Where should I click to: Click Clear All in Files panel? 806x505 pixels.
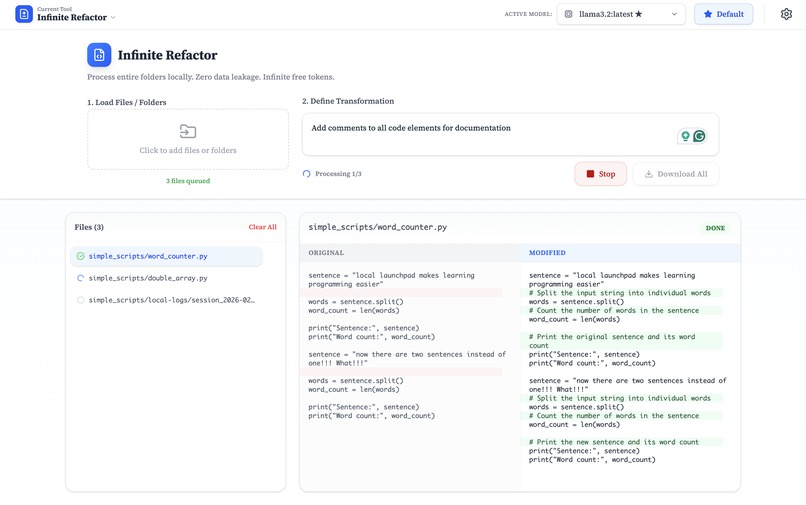[x=262, y=227]
